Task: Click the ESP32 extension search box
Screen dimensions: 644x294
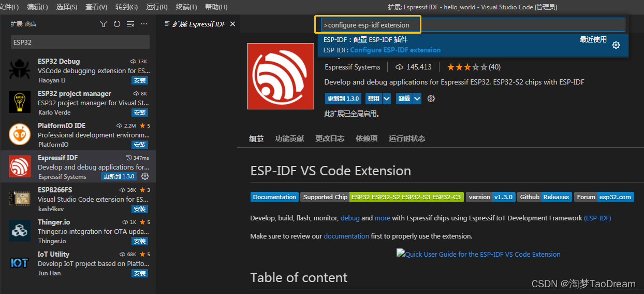Action: [80, 42]
